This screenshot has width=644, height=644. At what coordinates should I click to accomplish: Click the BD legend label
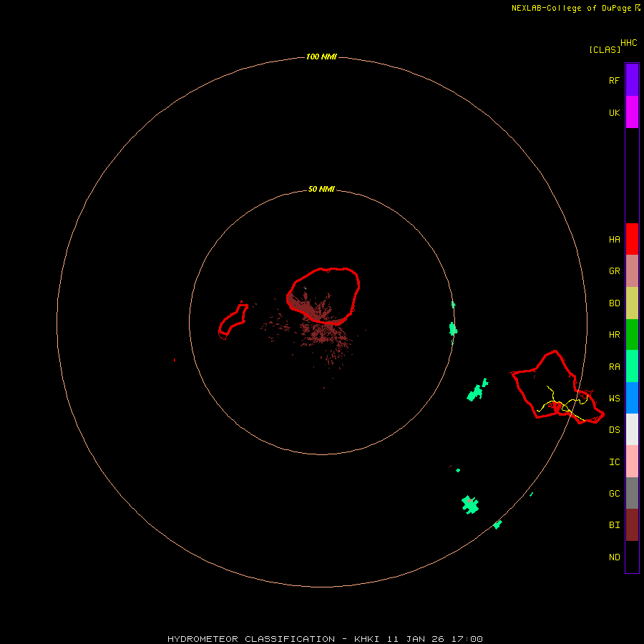coord(614,303)
